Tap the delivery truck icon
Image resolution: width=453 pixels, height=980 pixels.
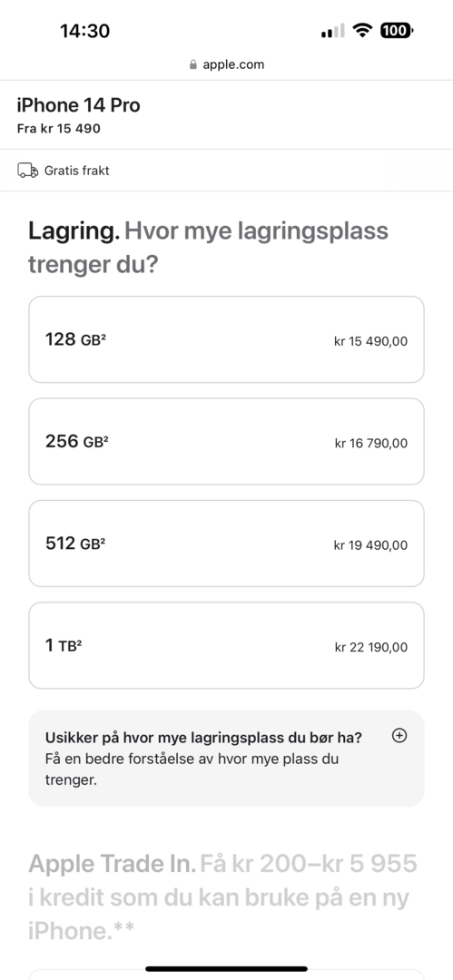pyautogui.click(x=27, y=171)
